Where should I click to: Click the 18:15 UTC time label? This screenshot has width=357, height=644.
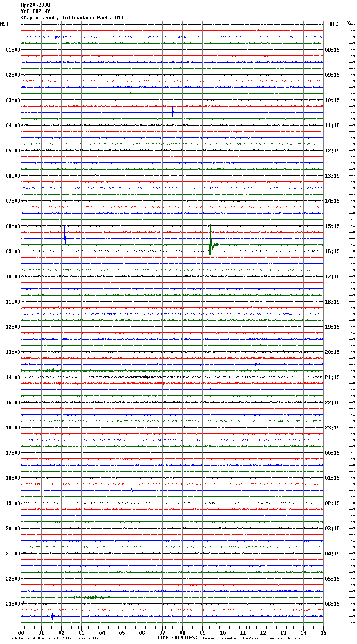(x=332, y=302)
